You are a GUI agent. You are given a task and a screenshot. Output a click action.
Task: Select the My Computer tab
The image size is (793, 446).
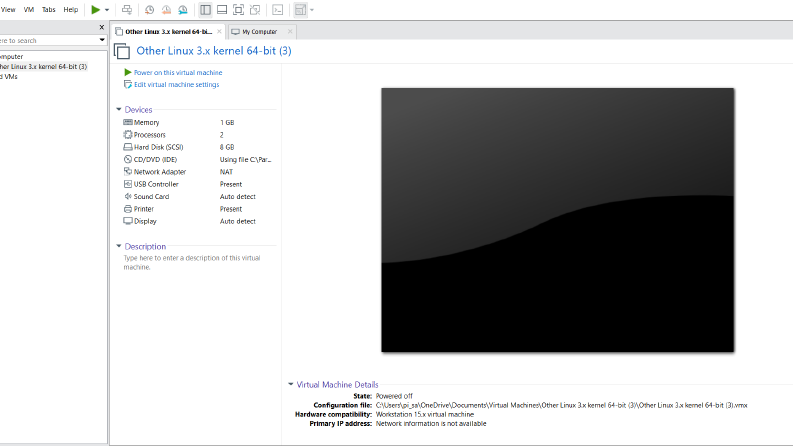tap(259, 31)
